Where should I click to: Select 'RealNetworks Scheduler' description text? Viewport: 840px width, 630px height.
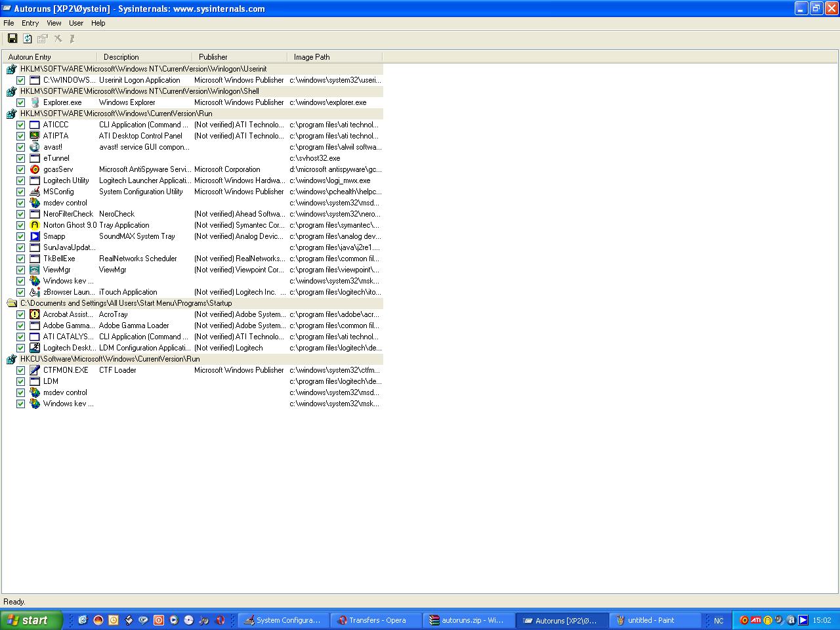point(138,259)
